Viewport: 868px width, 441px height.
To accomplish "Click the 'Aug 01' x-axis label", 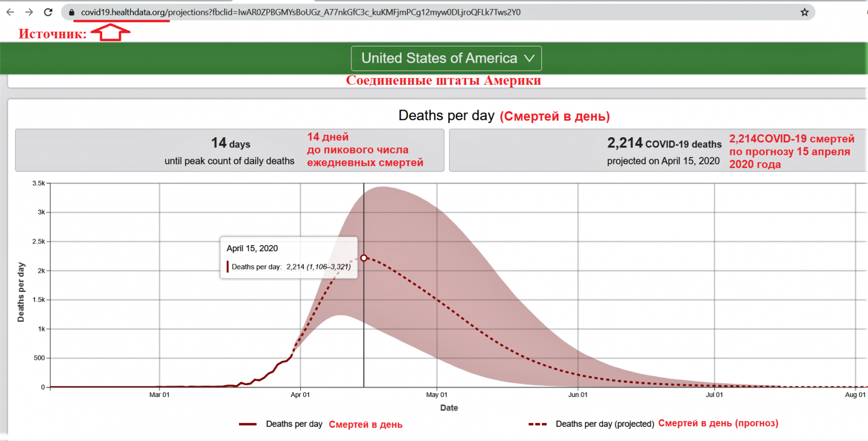I will click(856, 396).
